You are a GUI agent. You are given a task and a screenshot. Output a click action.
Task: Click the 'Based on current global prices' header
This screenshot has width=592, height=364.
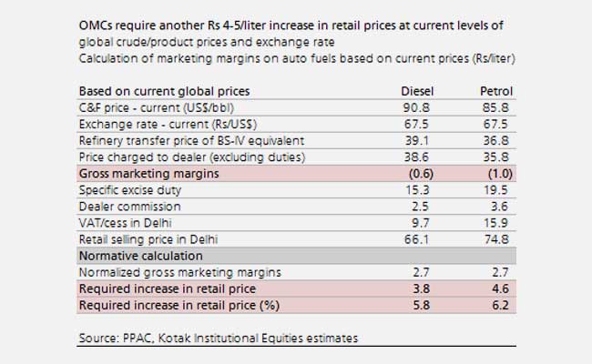(164, 92)
